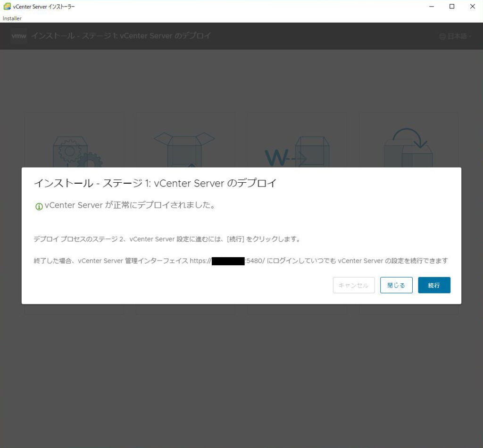Select the W-arrow migrate card icon
Screen dimensions: 483x448
pyautogui.click(x=297, y=152)
